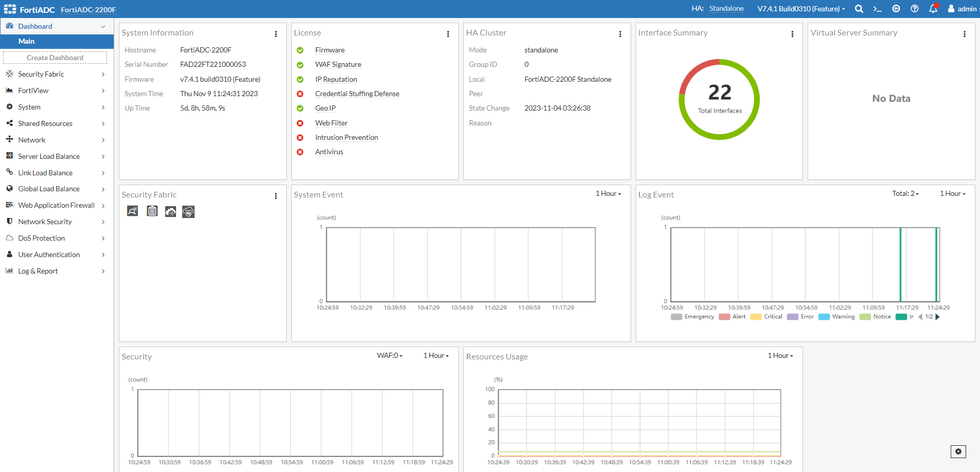Viewport: 980px width, 472px height.
Task: Open License widget options menu
Action: 448,34
